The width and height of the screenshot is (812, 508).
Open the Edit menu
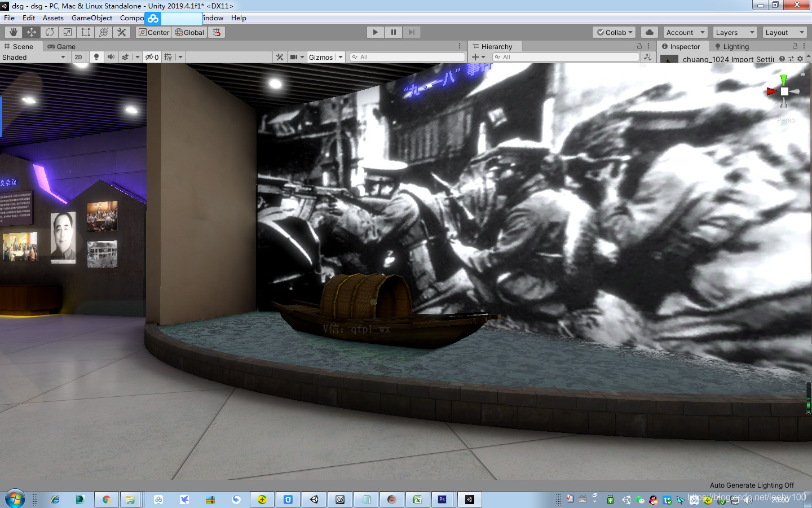tap(29, 18)
